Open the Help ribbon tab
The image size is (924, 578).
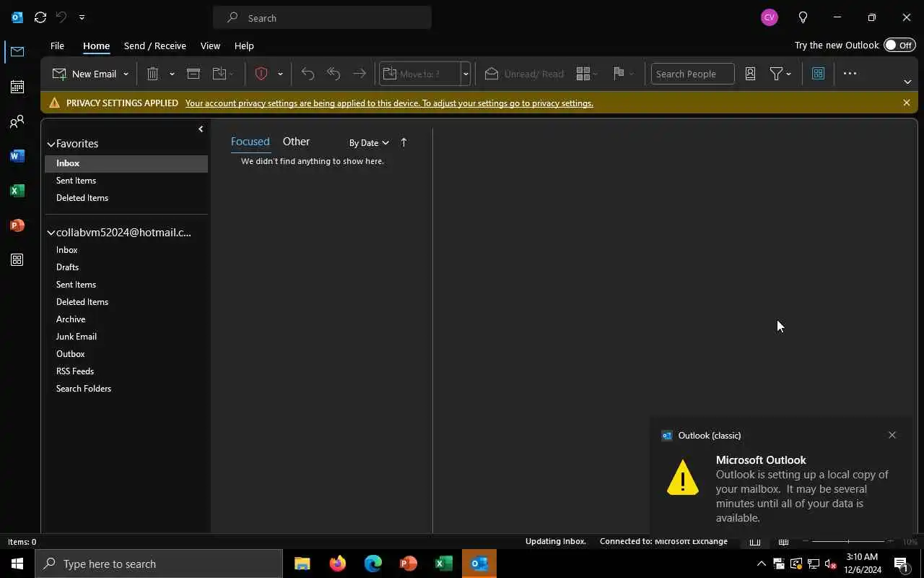point(244,46)
